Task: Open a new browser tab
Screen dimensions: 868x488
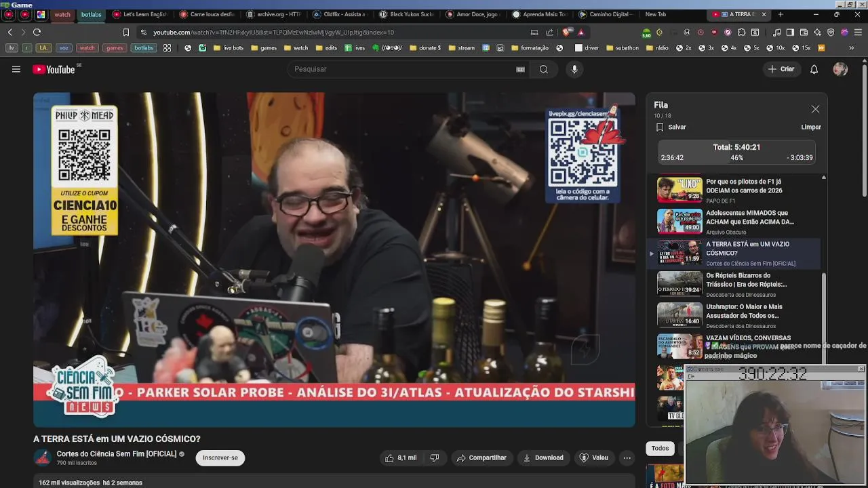Action: click(x=781, y=14)
